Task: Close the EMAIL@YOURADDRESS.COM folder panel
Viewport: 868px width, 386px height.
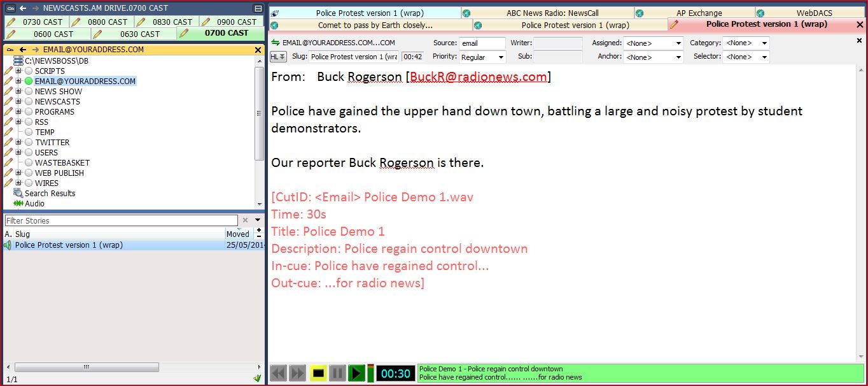Action: coord(258,50)
